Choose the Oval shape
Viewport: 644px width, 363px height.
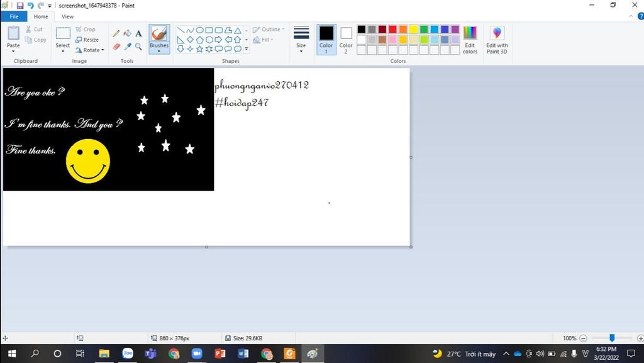[199, 30]
